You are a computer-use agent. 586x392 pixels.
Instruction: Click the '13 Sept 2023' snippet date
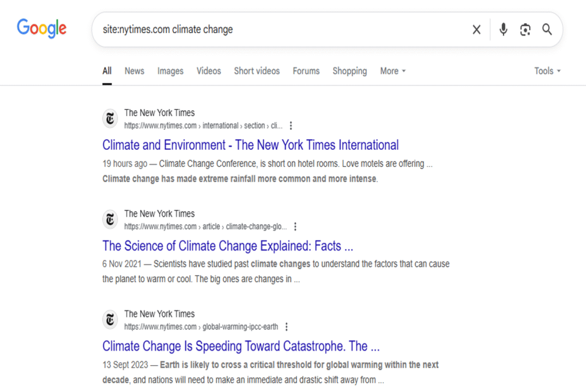[125, 365]
